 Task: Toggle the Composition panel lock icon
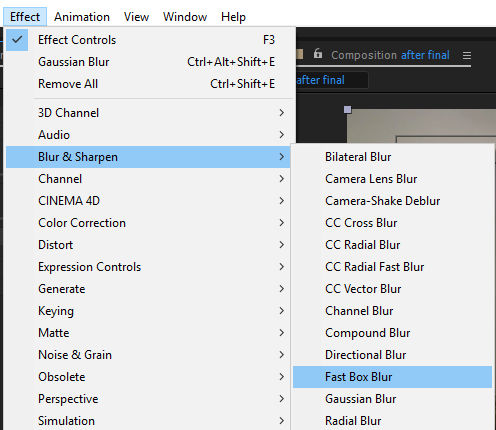318,53
